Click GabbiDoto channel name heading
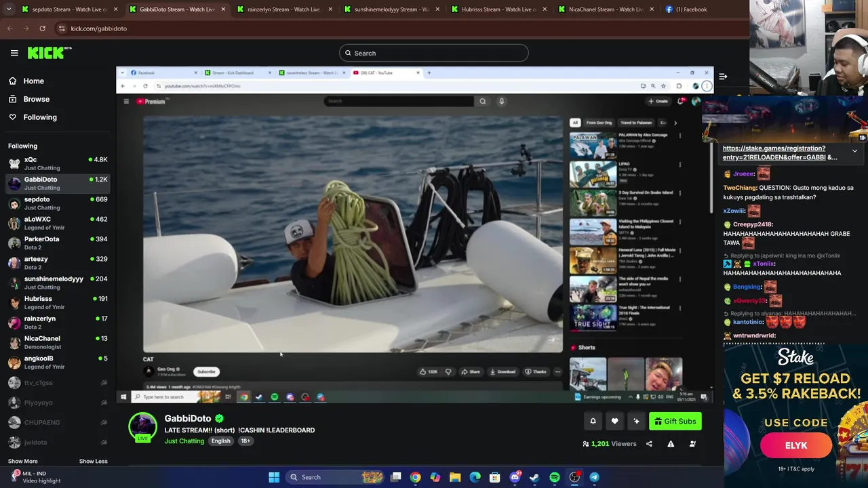 [x=188, y=419]
